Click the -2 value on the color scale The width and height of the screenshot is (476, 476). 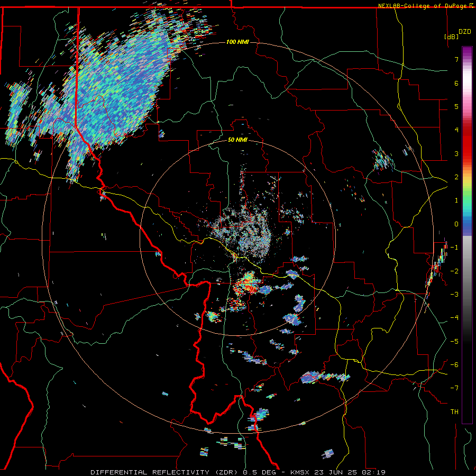pos(454,271)
